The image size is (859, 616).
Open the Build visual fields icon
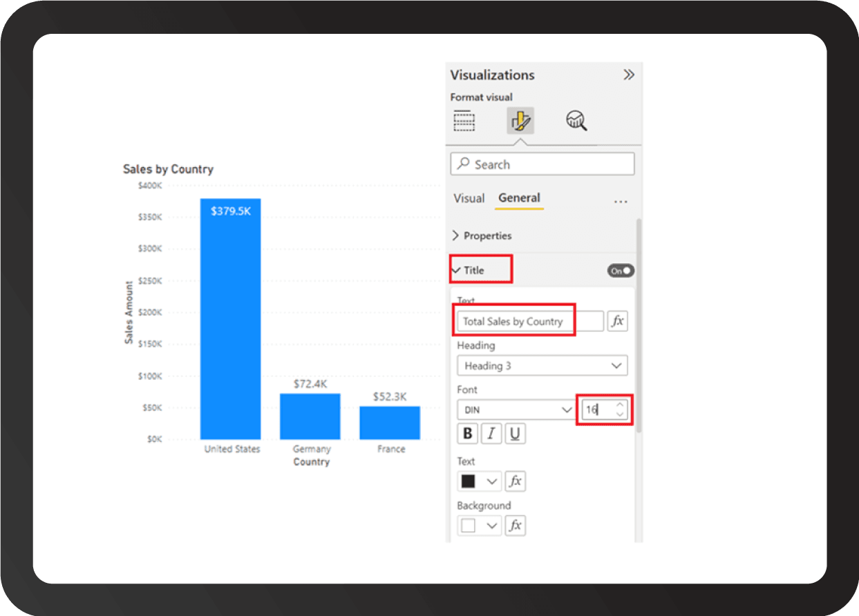[464, 121]
